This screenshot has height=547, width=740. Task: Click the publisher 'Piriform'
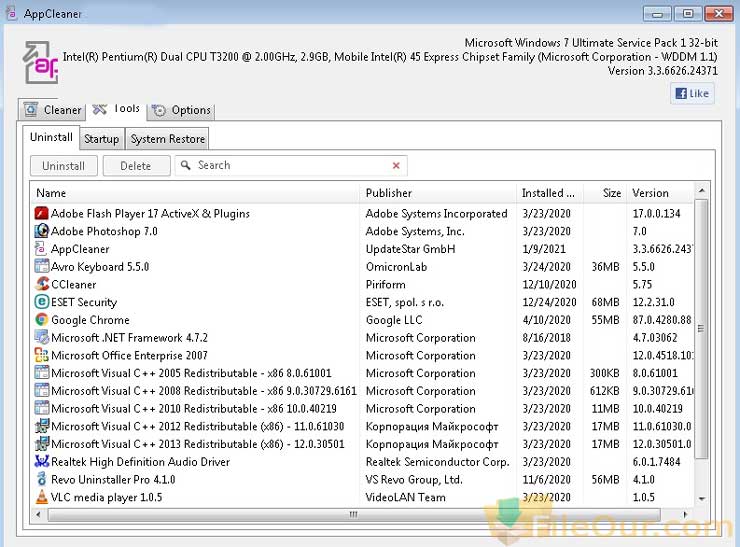coord(386,285)
